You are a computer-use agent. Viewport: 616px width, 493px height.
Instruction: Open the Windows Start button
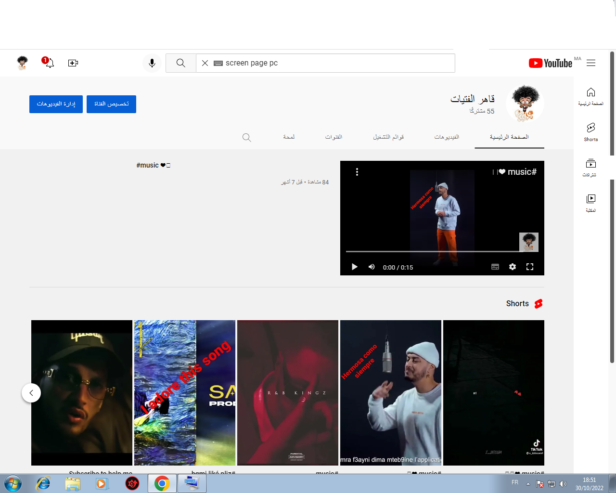tap(13, 484)
